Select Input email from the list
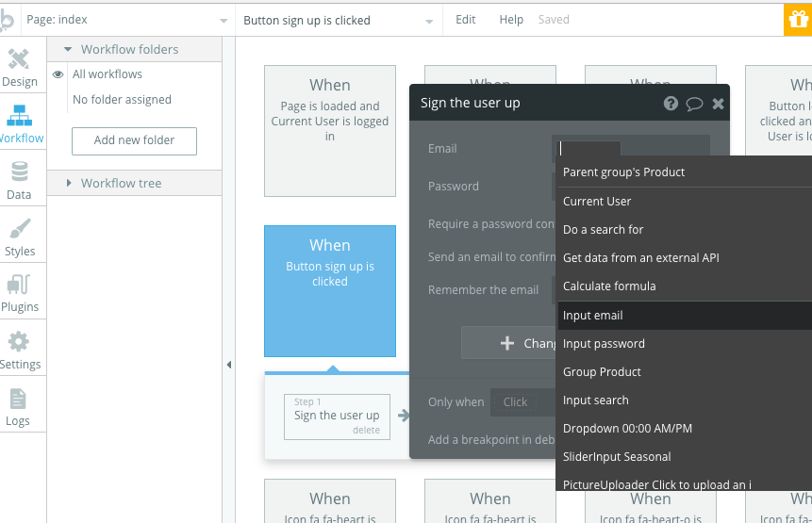This screenshot has height=523, width=812. coord(593,315)
